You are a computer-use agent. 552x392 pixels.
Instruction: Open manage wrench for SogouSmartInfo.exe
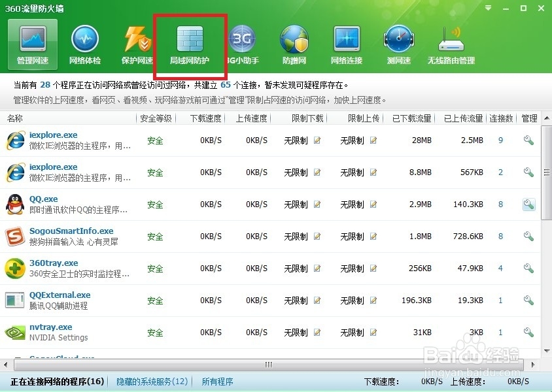[x=528, y=237]
